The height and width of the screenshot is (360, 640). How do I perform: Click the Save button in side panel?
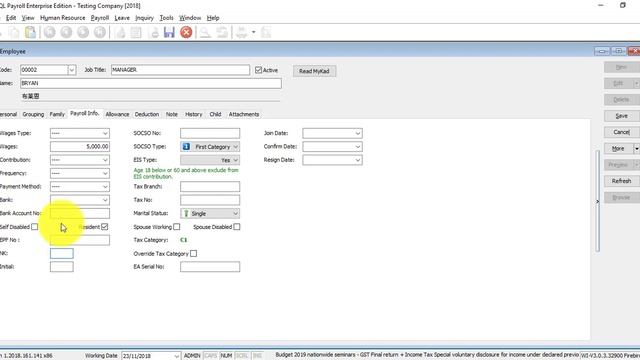622,116
